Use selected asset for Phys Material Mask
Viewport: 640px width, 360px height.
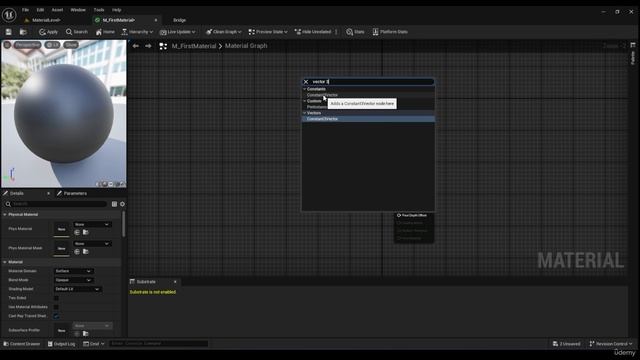pos(77,252)
